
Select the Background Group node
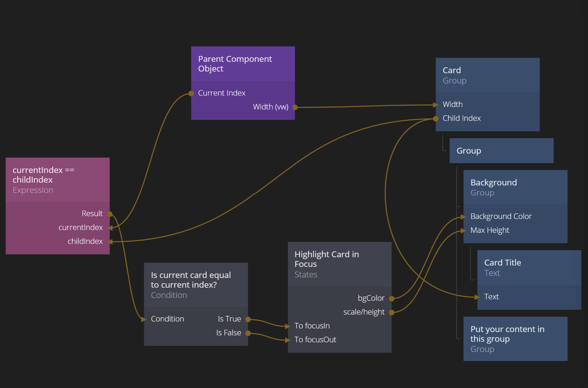[x=515, y=187]
